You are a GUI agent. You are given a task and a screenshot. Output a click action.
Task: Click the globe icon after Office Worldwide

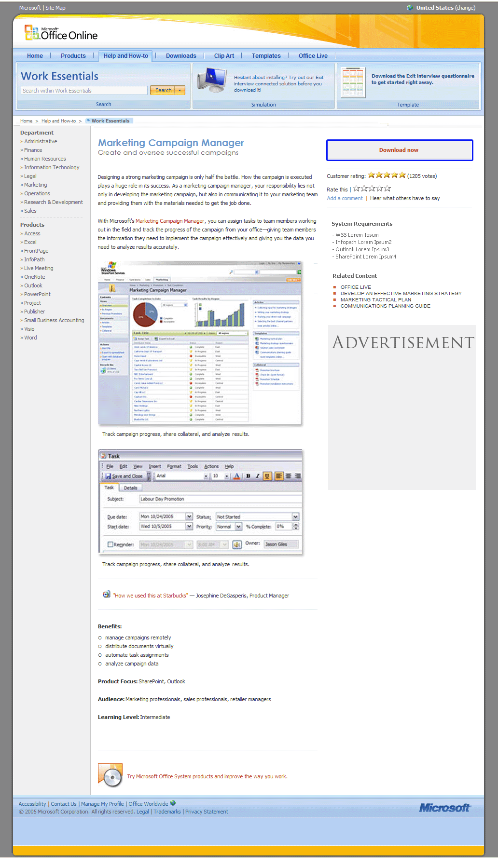(x=173, y=803)
